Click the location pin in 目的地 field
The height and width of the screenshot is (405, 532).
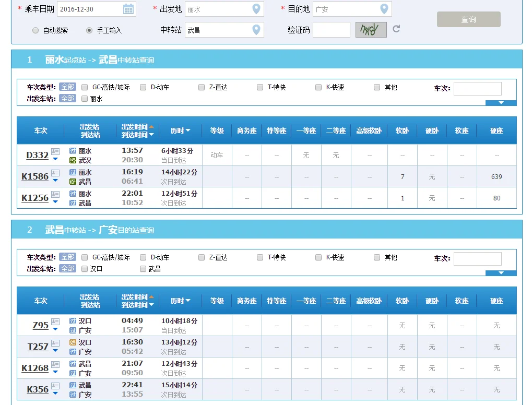point(384,9)
